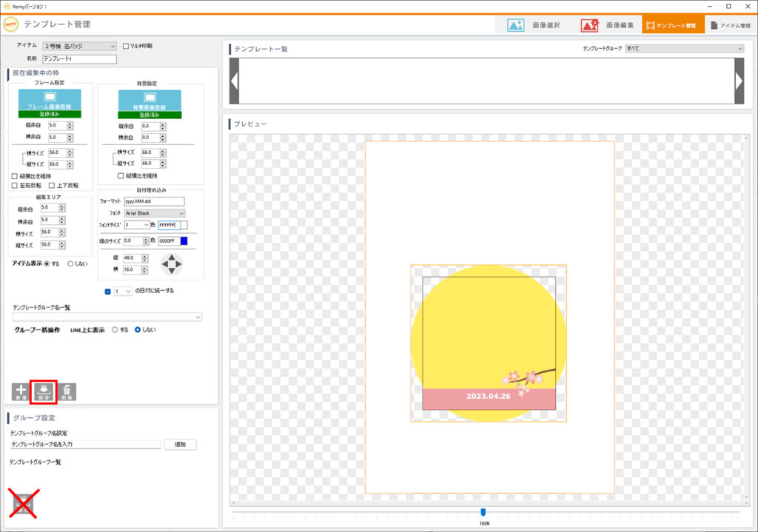Image resolution: width=758 pixels, height=532 pixels.
Task: Uncheck the 日付に統一する checkbox
Action: [108, 291]
